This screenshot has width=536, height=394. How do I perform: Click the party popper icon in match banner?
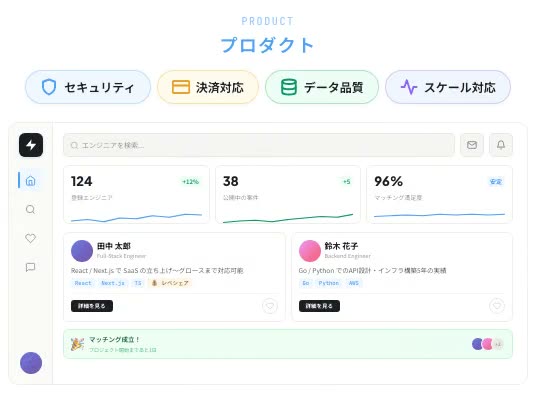(77, 344)
